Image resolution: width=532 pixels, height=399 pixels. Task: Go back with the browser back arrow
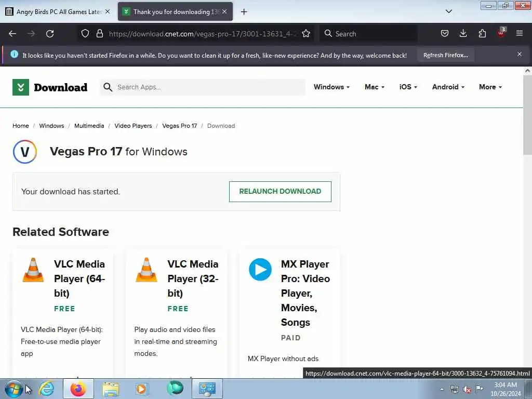12,34
